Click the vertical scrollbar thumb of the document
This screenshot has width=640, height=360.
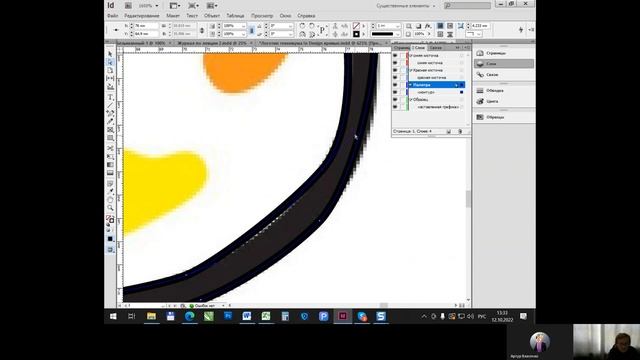click(x=468, y=199)
